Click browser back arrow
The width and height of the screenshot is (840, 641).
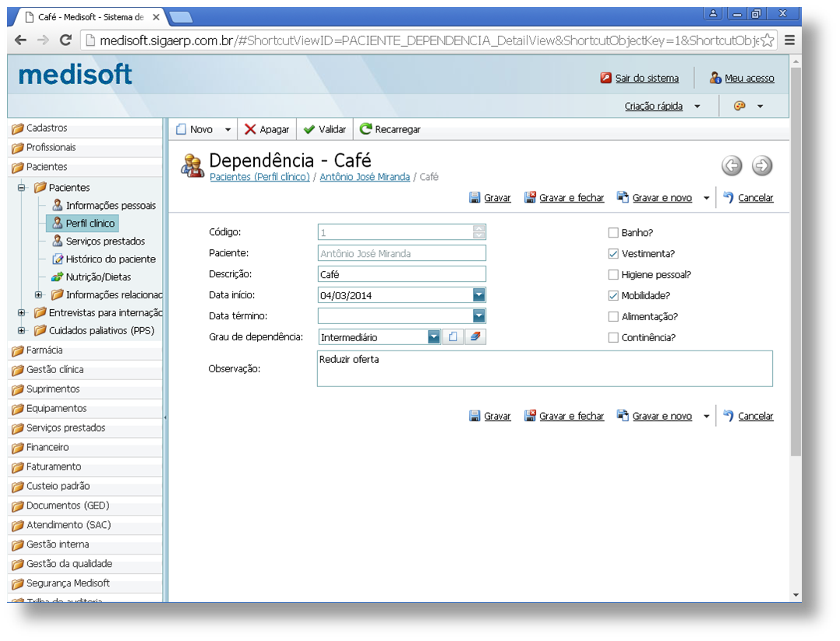20,41
